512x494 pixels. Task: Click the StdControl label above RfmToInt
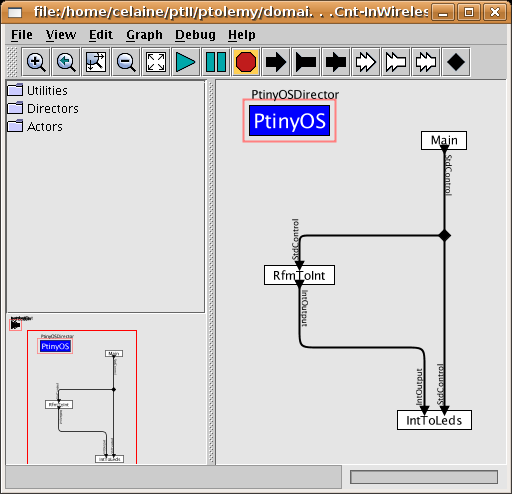(295, 239)
